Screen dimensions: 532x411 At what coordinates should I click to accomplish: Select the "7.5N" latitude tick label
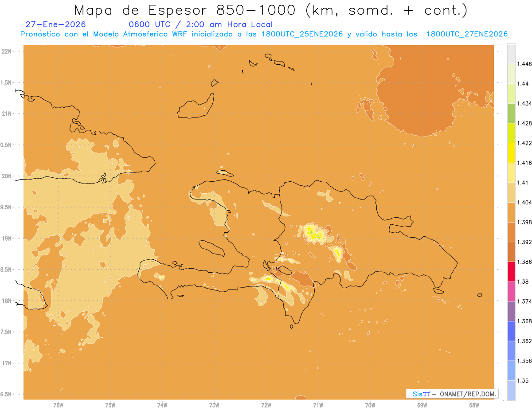(x=7, y=332)
